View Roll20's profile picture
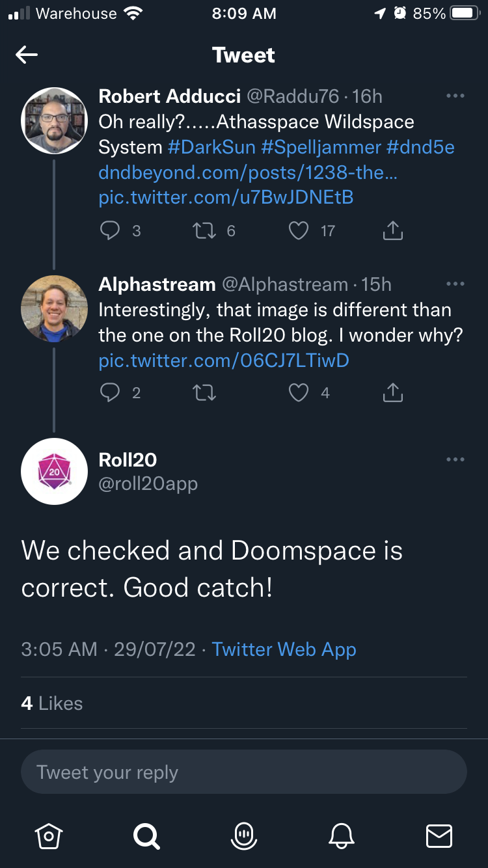Image resolution: width=488 pixels, height=868 pixels. (54, 472)
